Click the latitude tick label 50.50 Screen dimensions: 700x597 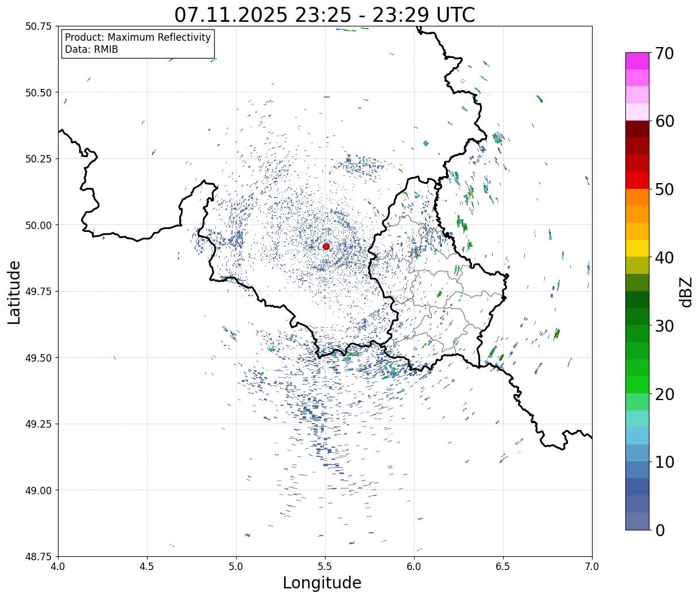[x=40, y=92]
